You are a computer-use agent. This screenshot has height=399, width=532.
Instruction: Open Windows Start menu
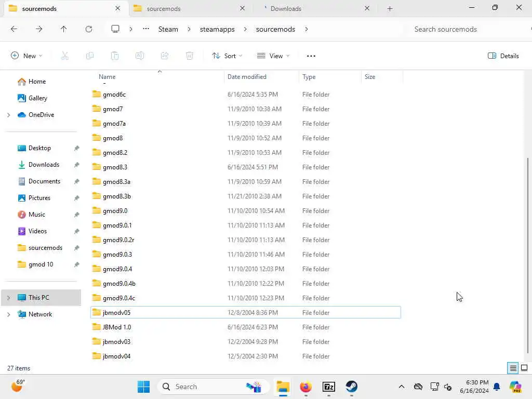(143, 387)
